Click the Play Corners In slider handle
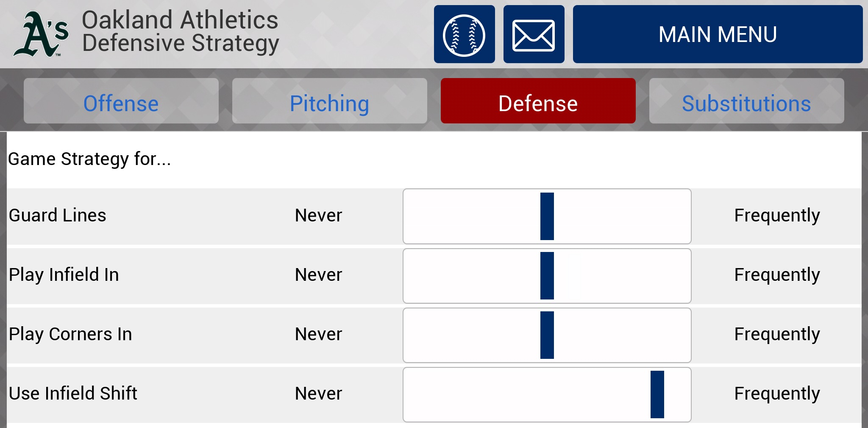The width and height of the screenshot is (868, 428). pos(547,335)
